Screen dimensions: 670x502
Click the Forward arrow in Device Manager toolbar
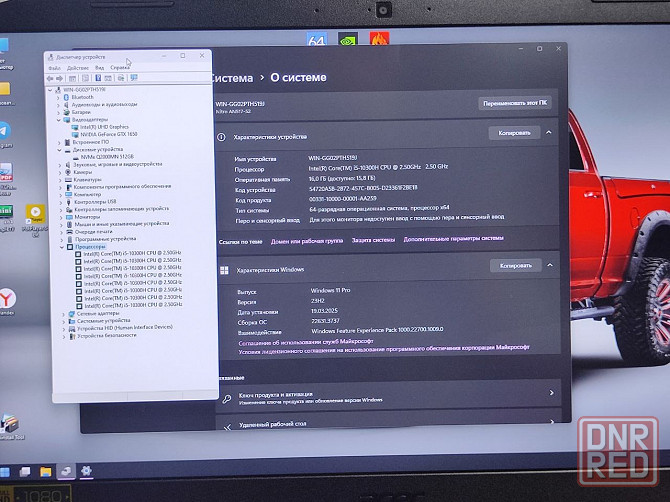(x=59, y=78)
